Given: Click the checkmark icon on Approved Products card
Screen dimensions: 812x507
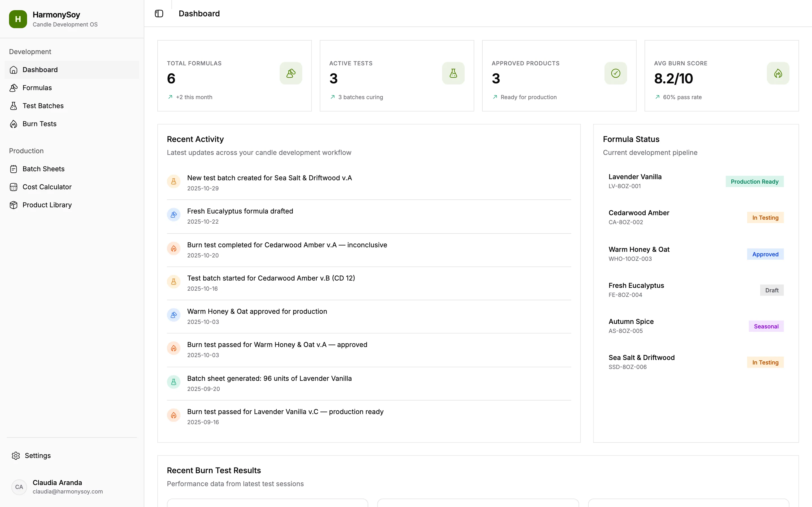Looking at the screenshot, I should [615, 73].
